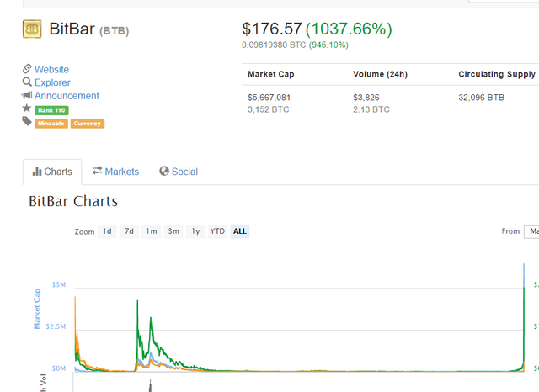The image size is (539, 392).
Task: Click the 3,152 BTC market cap value
Action: 269,109
